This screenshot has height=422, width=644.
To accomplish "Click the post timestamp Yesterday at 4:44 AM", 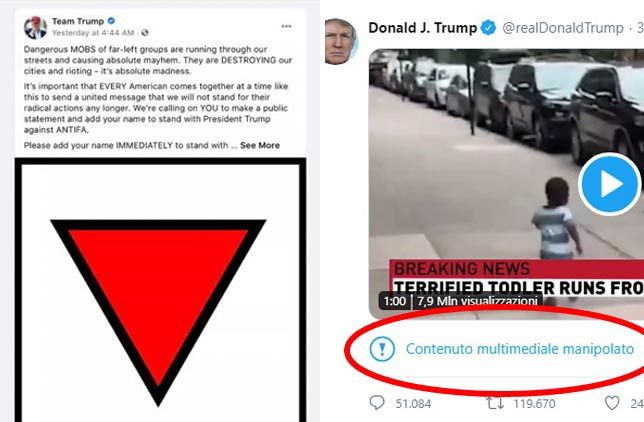I will [93, 33].
